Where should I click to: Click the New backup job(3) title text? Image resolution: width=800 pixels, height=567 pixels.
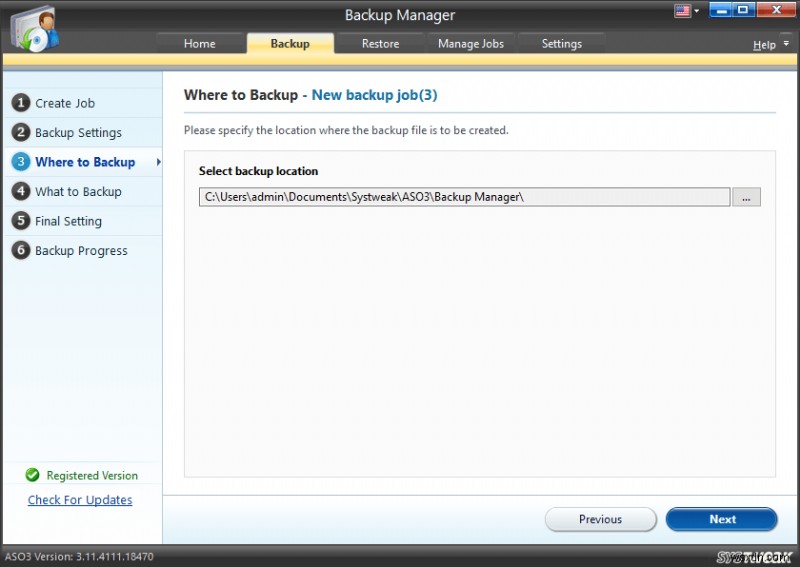pyautogui.click(x=374, y=95)
